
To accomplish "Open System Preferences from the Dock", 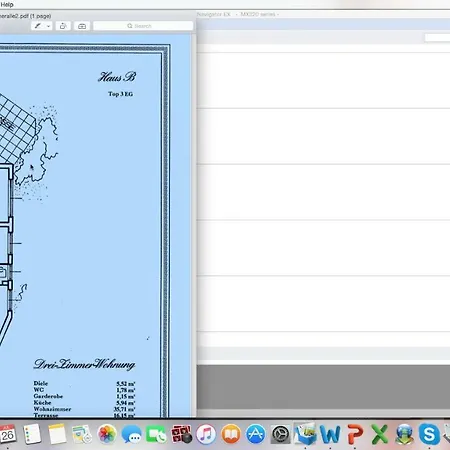I will (x=280, y=434).
